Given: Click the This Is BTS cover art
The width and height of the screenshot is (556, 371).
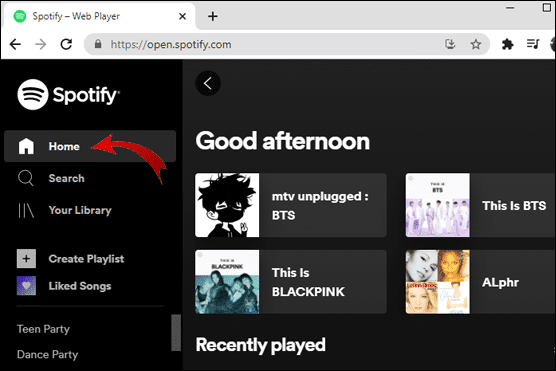Looking at the screenshot, I should (438, 205).
